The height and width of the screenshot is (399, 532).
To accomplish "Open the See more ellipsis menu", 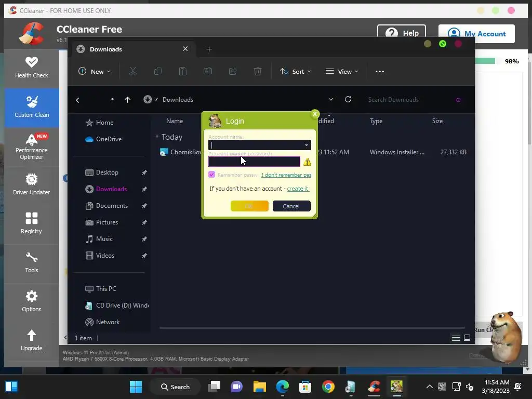I will [380, 72].
